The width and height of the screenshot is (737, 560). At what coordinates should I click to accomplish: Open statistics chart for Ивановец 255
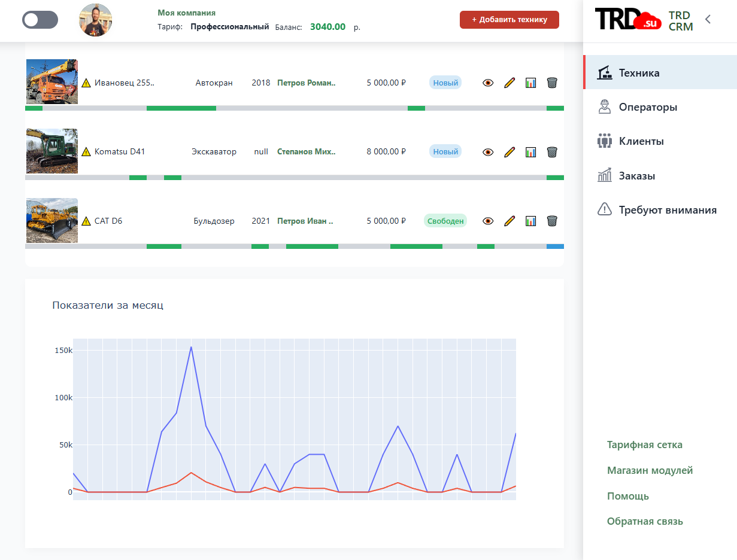(530, 83)
